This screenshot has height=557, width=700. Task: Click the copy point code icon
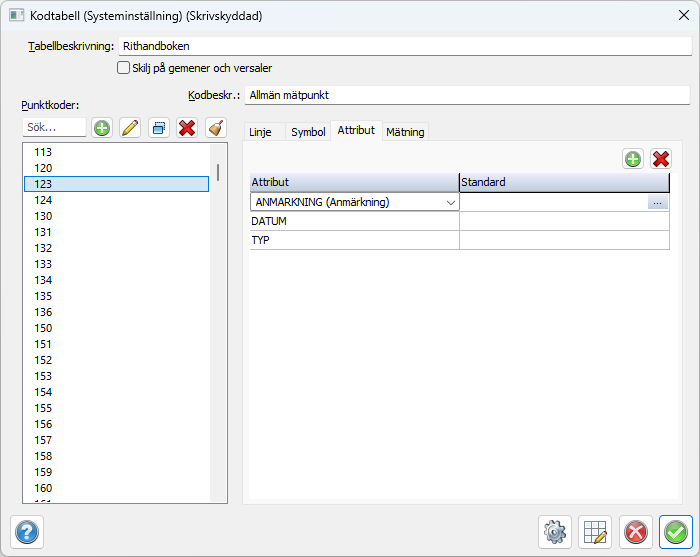coord(158,128)
